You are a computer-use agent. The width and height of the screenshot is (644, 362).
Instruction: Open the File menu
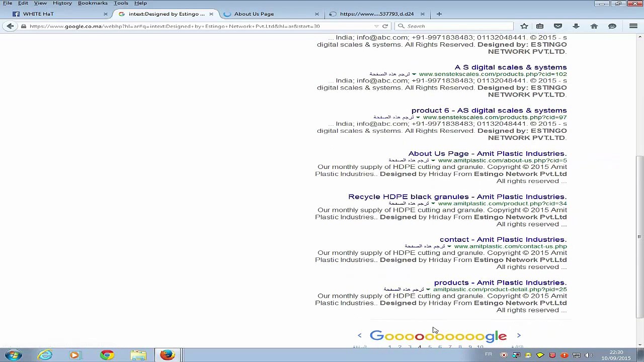pyautogui.click(x=8, y=3)
